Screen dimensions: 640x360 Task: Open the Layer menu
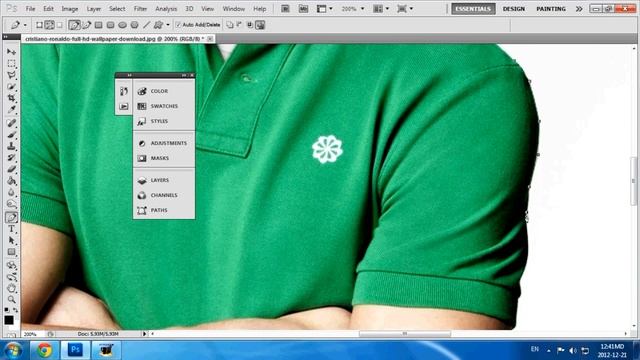pyautogui.click(x=93, y=9)
